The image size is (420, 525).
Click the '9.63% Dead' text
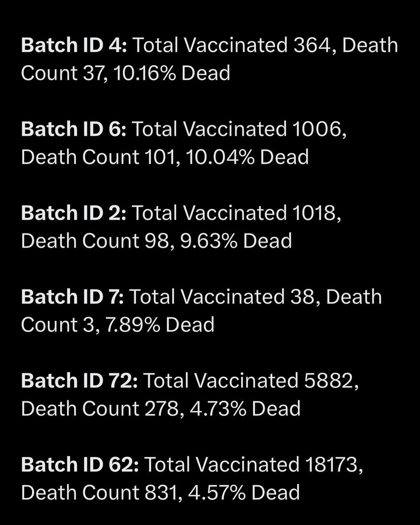click(x=236, y=241)
